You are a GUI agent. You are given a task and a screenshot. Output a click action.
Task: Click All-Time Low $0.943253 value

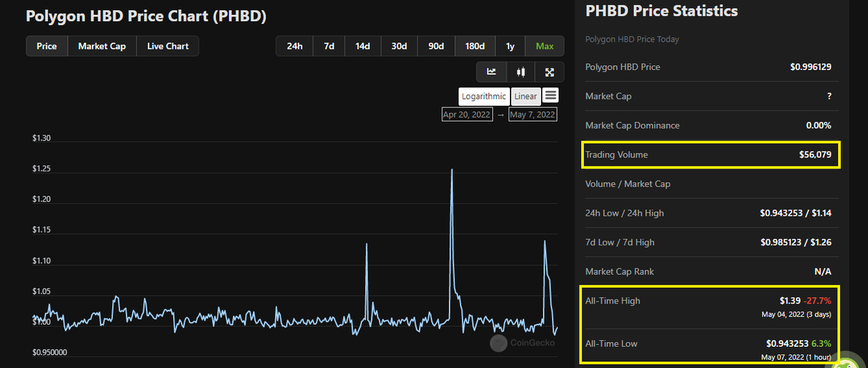787,343
